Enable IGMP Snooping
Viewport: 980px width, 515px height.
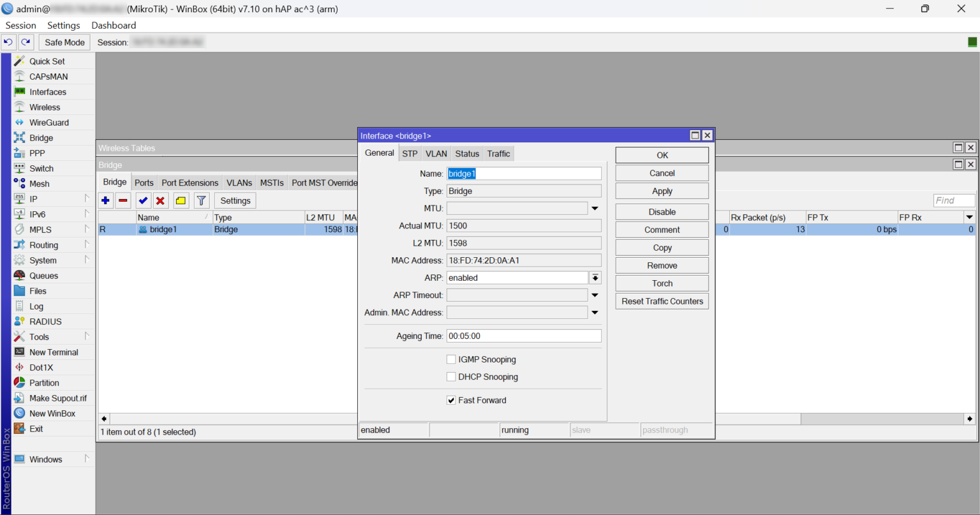(451, 359)
